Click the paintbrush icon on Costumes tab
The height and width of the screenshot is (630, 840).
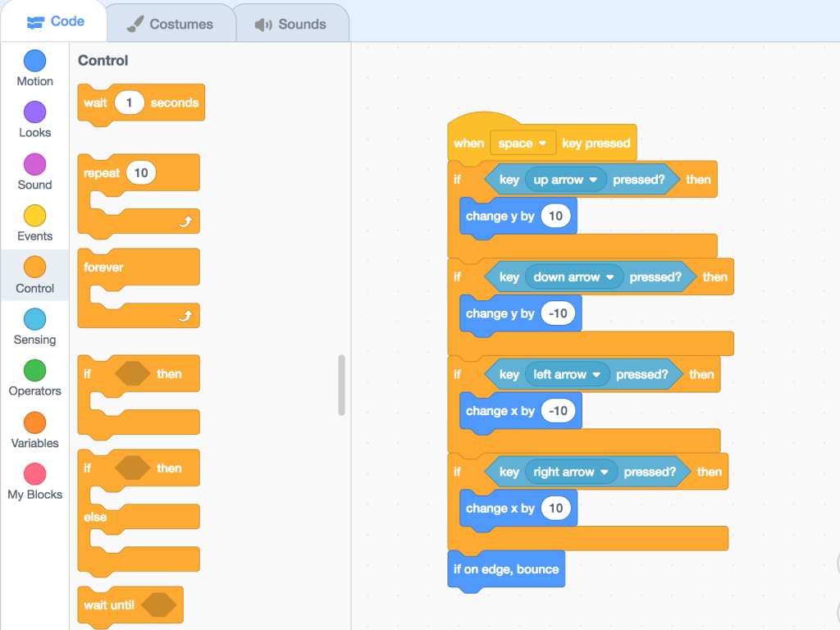click(135, 24)
